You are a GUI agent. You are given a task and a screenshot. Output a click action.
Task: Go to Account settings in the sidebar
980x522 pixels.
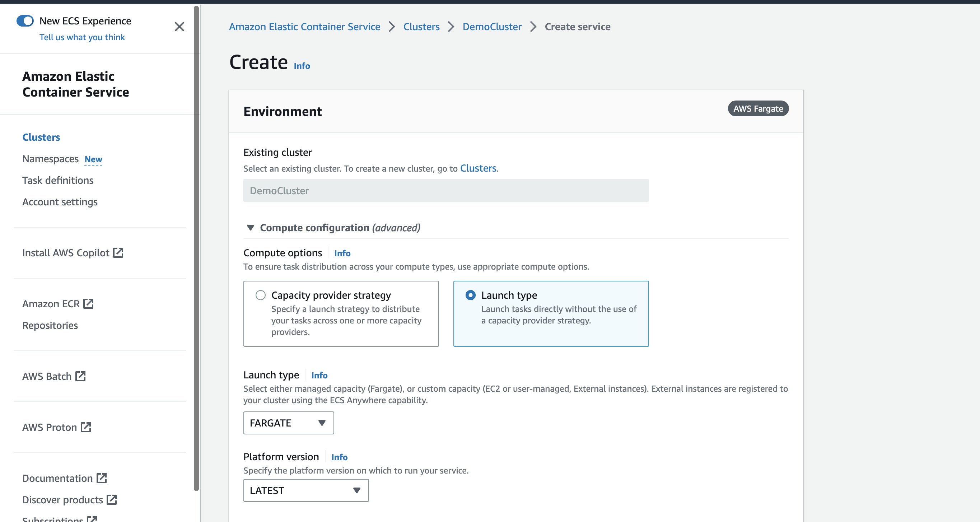pyautogui.click(x=60, y=202)
